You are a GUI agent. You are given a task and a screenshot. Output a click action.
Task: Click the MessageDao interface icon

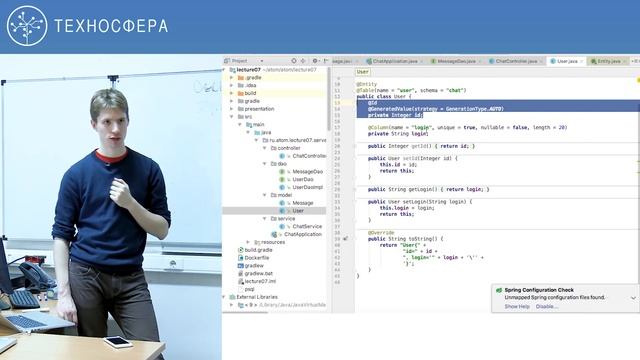(x=282, y=171)
